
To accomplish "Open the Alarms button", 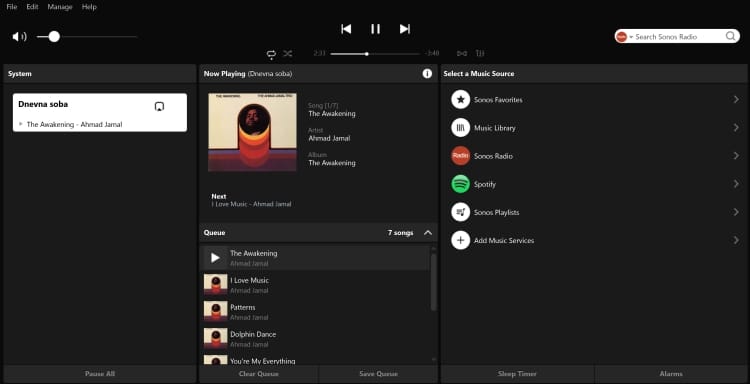I will point(671,374).
